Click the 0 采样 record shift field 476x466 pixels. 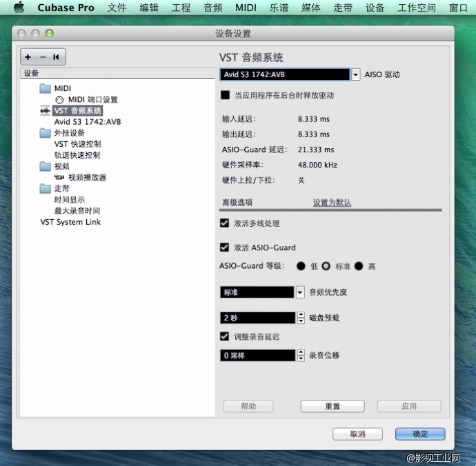(257, 355)
